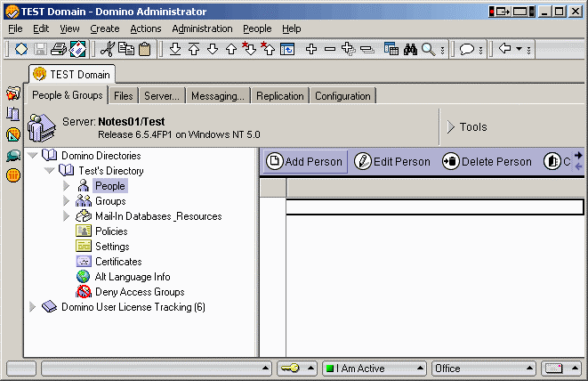Click the Expand plus icon in toolbar
This screenshot has height=381, width=588.
(x=311, y=49)
